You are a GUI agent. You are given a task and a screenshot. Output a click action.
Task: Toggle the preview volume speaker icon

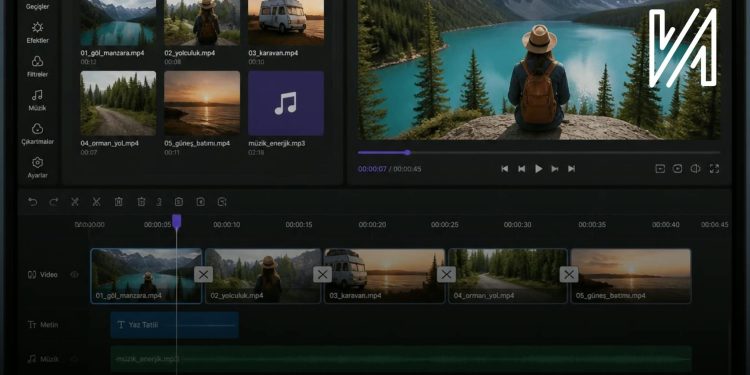tap(695, 168)
